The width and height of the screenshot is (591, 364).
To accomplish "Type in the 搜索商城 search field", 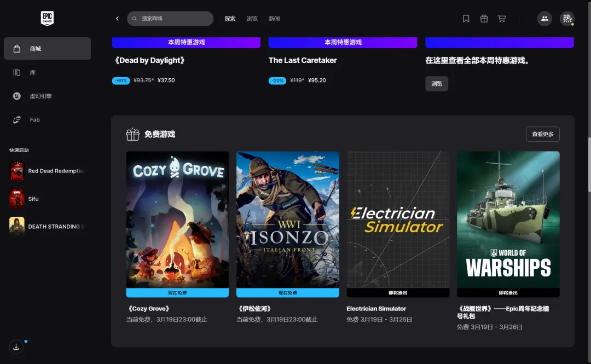I will (170, 19).
